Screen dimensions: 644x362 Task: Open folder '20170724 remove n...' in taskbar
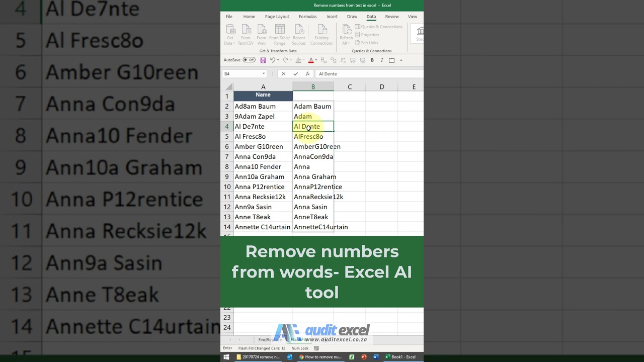(258, 357)
